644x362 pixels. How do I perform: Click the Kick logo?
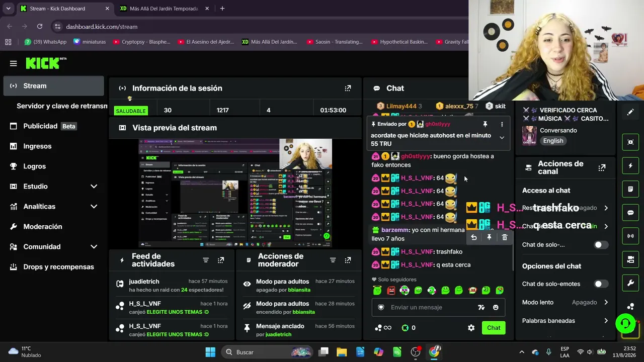click(x=46, y=63)
